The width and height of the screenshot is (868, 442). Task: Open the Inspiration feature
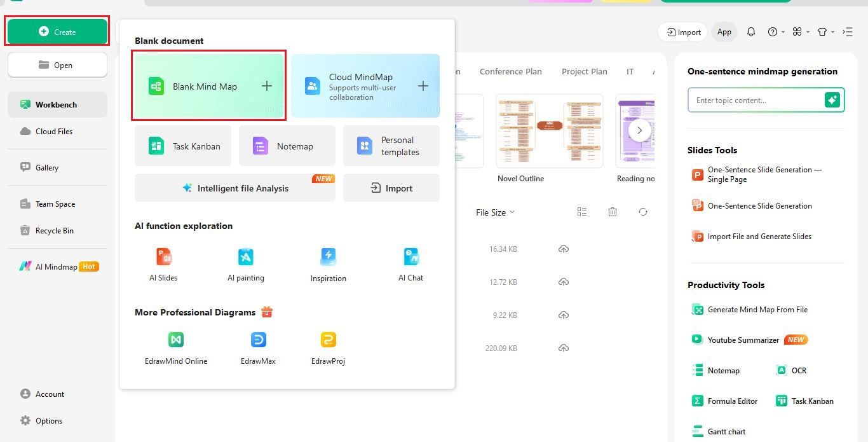coord(329,265)
